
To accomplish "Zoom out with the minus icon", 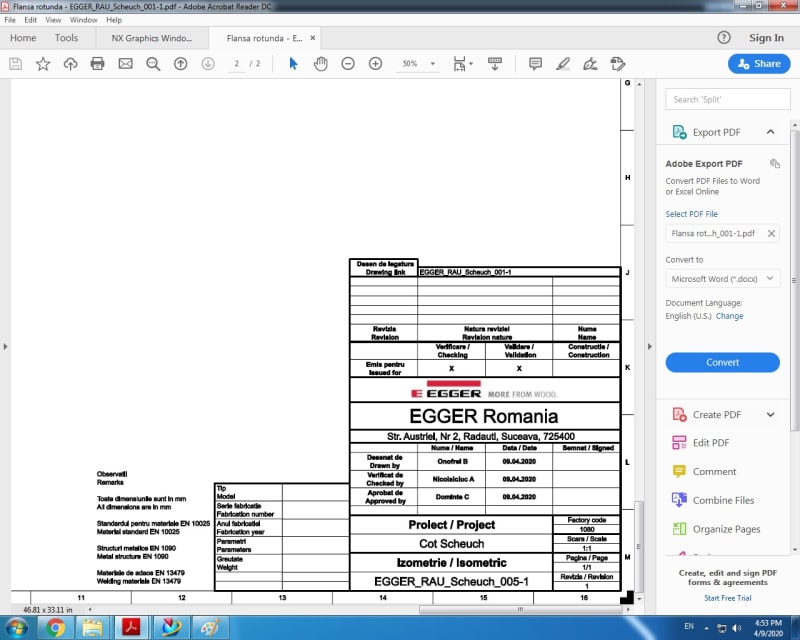I will click(x=348, y=64).
